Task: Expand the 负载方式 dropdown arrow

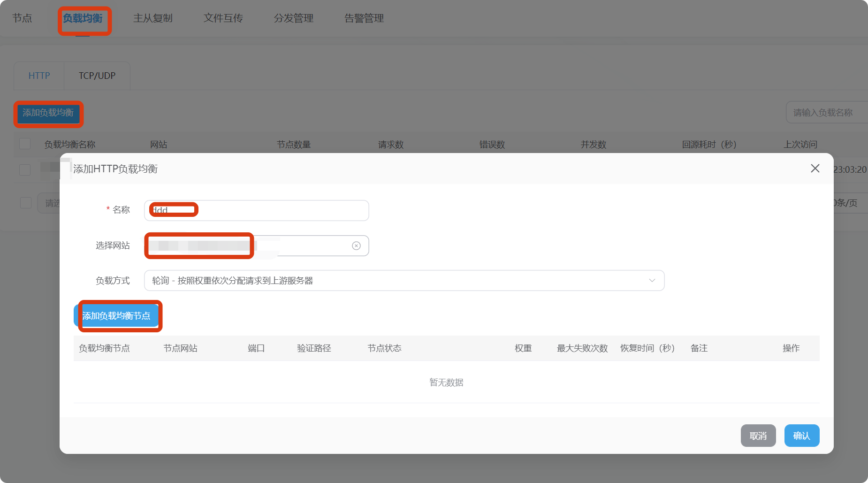Action: pyautogui.click(x=652, y=281)
